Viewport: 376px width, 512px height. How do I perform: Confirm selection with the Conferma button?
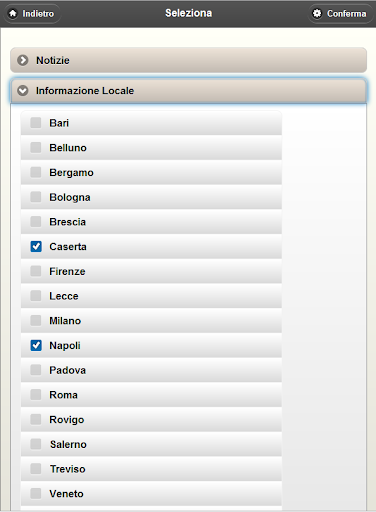[x=340, y=14]
